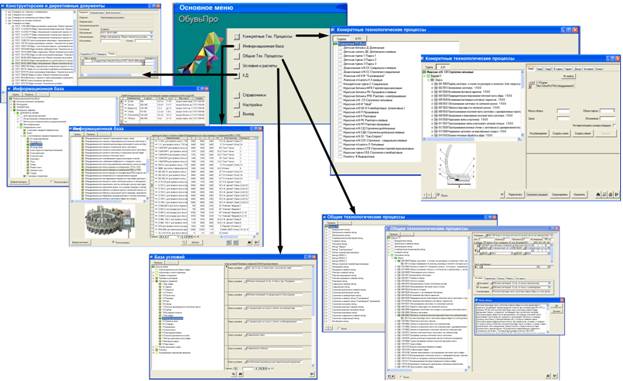The width and height of the screenshot is (623, 381).
Task: Collapse the expanded folder in База условий tree
Action: click(x=153, y=280)
